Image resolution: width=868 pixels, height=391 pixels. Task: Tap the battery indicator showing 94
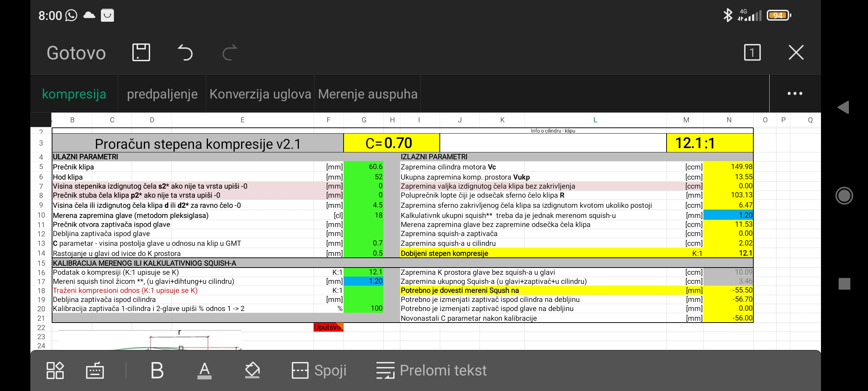779,15
